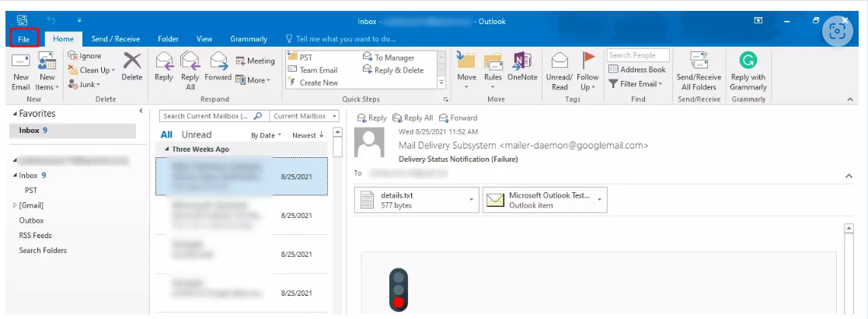868x319 pixels.
Task: Open the New Items menu
Action: 47,72
